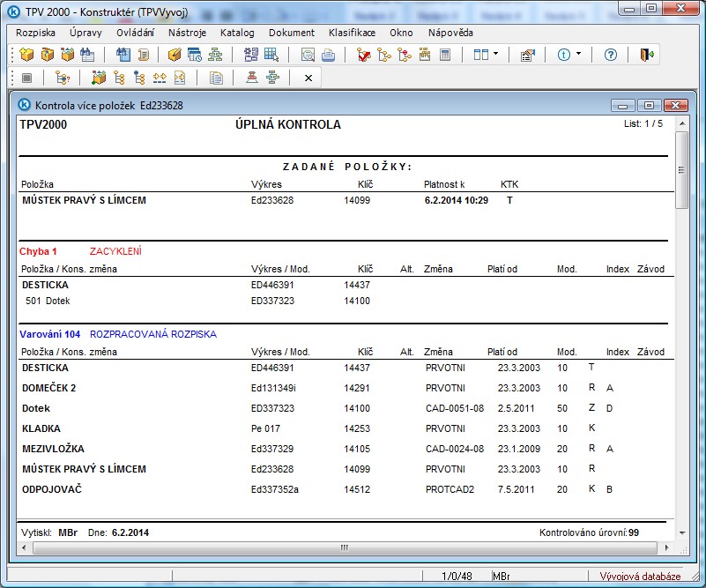Open the two-column layout dropdown arrow
Image resolution: width=706 pixels, height=588 pixels.
click(x=495, y=54)
